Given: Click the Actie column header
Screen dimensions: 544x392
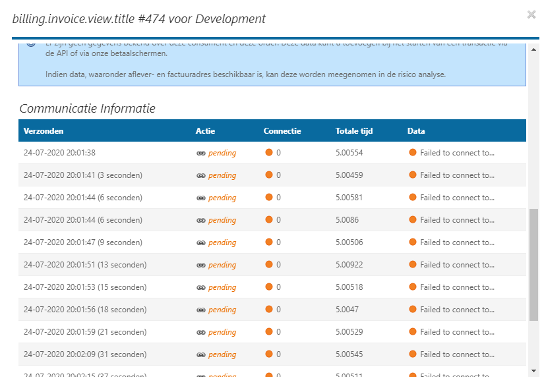Looking at the screenshot, I should coord(205,131).
